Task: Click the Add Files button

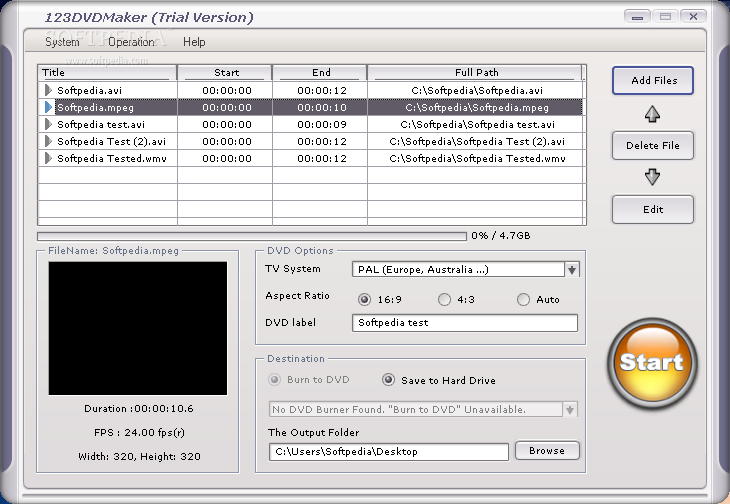Action: (x=653, y=81)
